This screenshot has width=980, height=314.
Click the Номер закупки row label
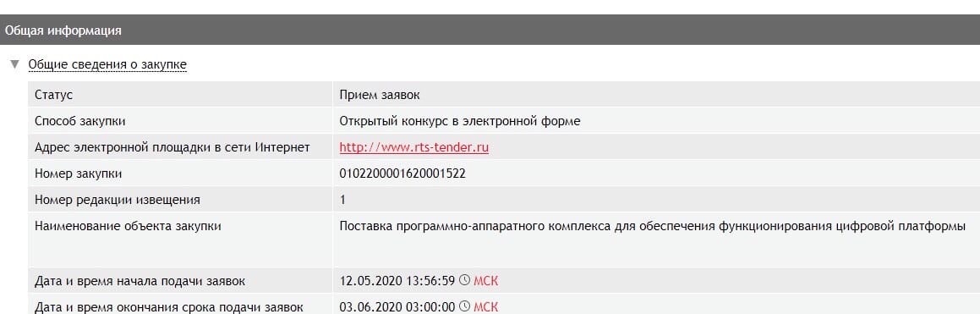[78, 174]
